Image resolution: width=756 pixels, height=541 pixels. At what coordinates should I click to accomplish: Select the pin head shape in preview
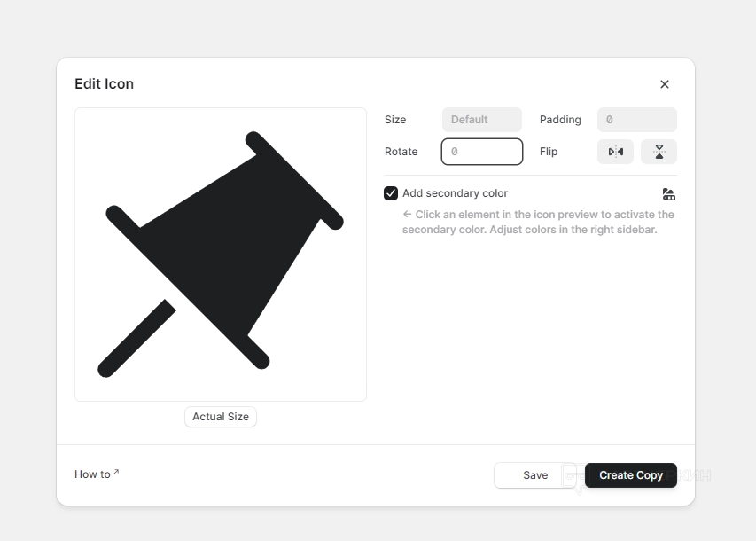[239, 239]
